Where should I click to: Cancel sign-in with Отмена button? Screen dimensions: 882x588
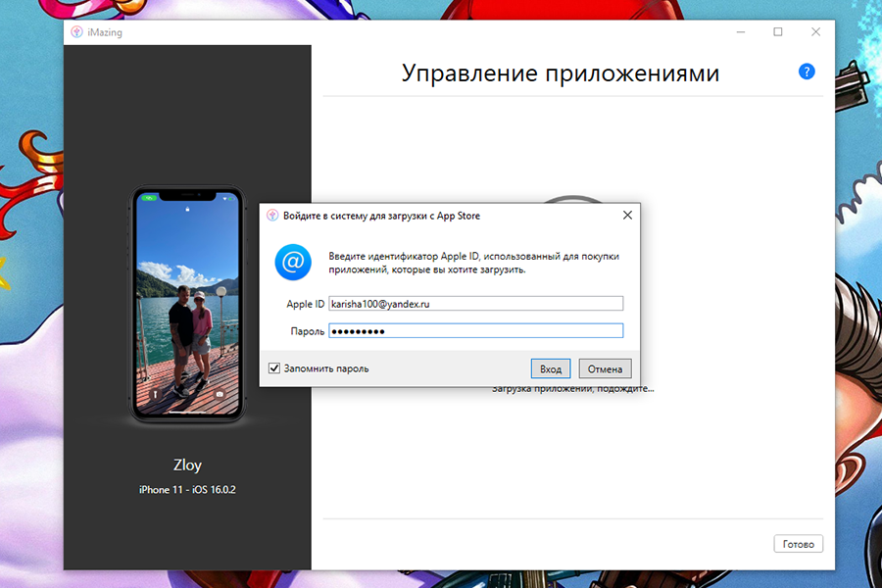pyautogui.click(x=605, y=369)
